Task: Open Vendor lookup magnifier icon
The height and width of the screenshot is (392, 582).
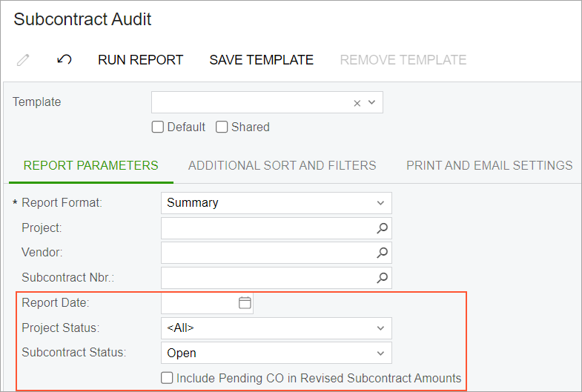Action: (x=382, y=253)
